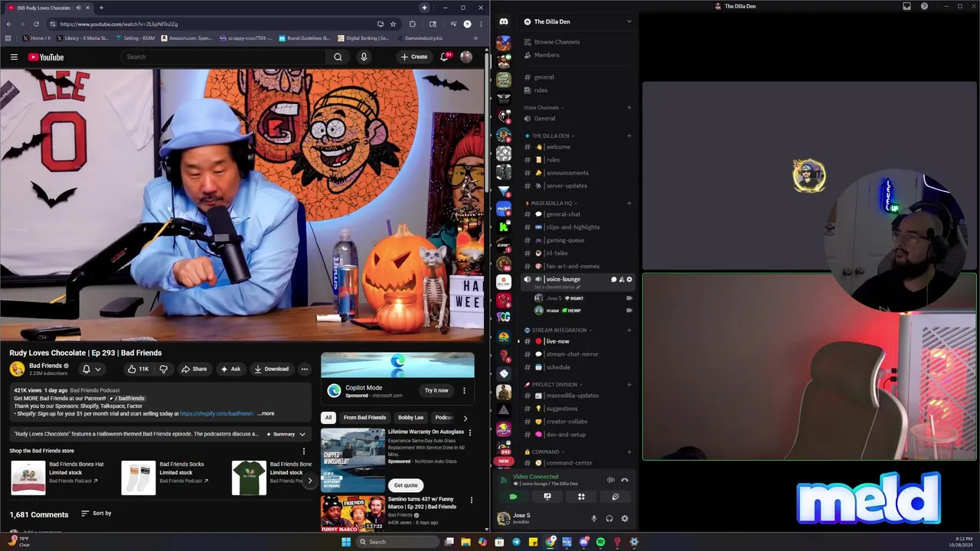Download the video with the Download button
980x551 pixels.
click(x=271, y=369)
